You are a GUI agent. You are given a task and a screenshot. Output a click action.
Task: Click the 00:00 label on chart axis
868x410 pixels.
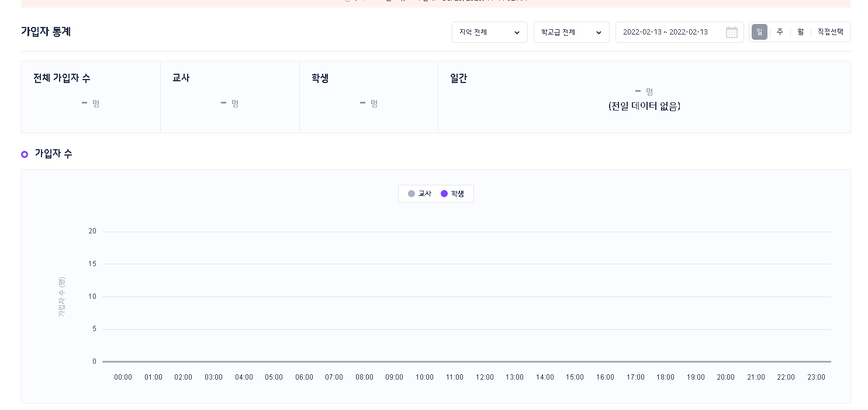123,377
